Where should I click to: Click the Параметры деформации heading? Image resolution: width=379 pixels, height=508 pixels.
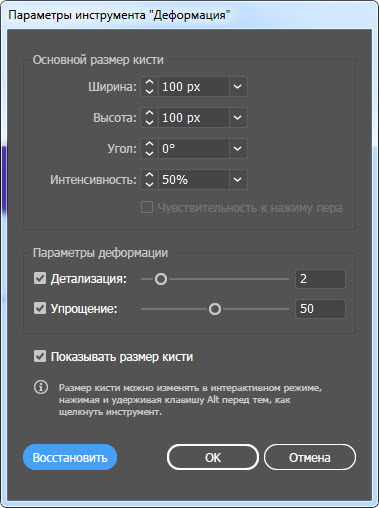tap(100, 253)
